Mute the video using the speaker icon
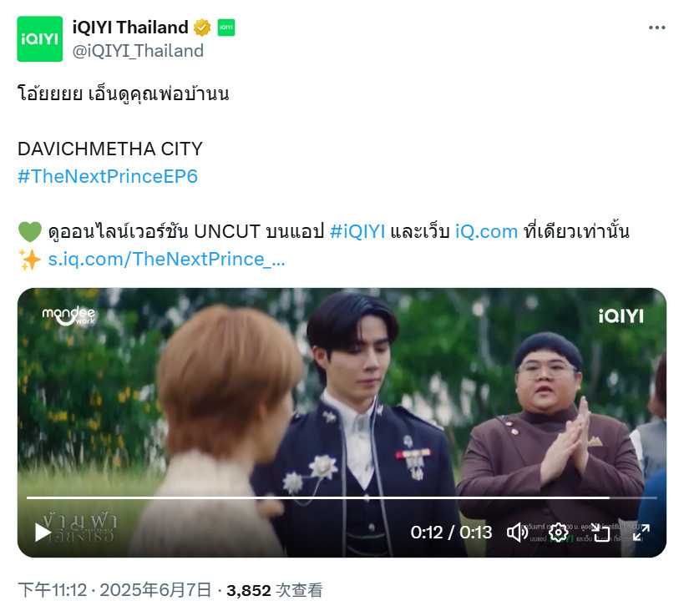Screen dimensions: 684x616 tap(517, 533)
